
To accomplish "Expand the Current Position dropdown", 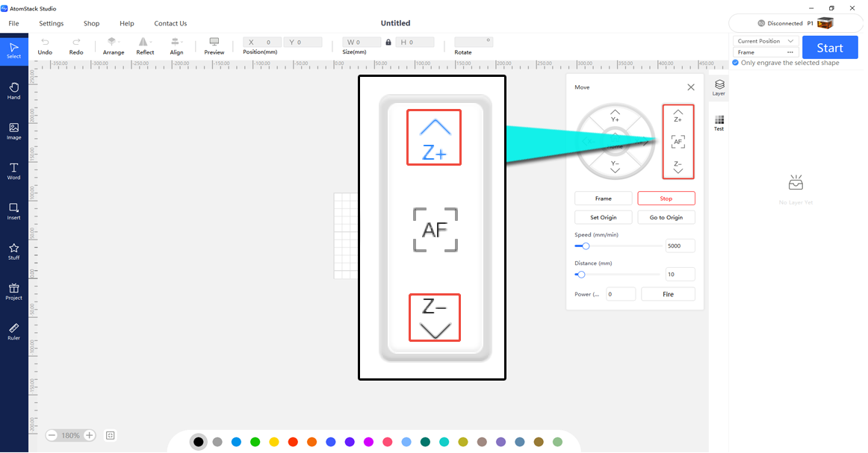I will [x=766, y=41].
